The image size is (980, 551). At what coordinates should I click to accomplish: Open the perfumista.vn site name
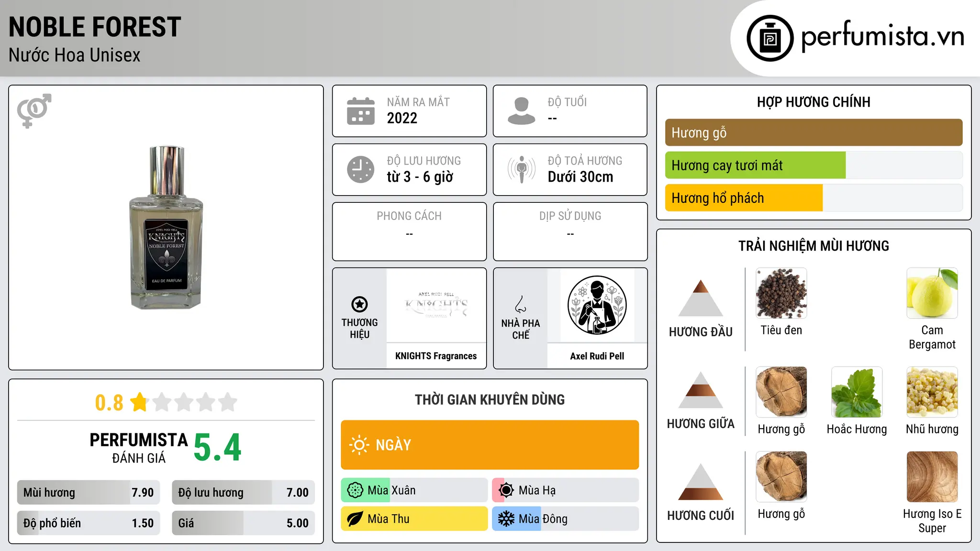pyautogui.click(x=883, y=36)
